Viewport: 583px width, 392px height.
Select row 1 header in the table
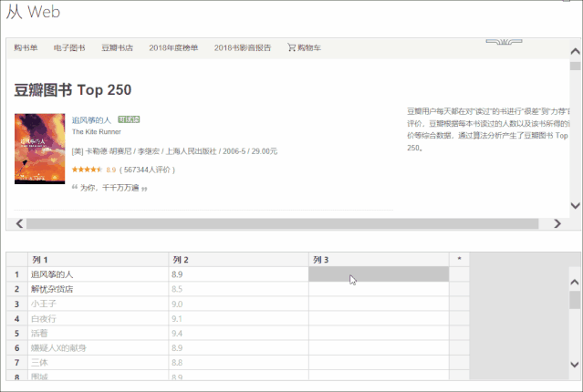(16, 274)
